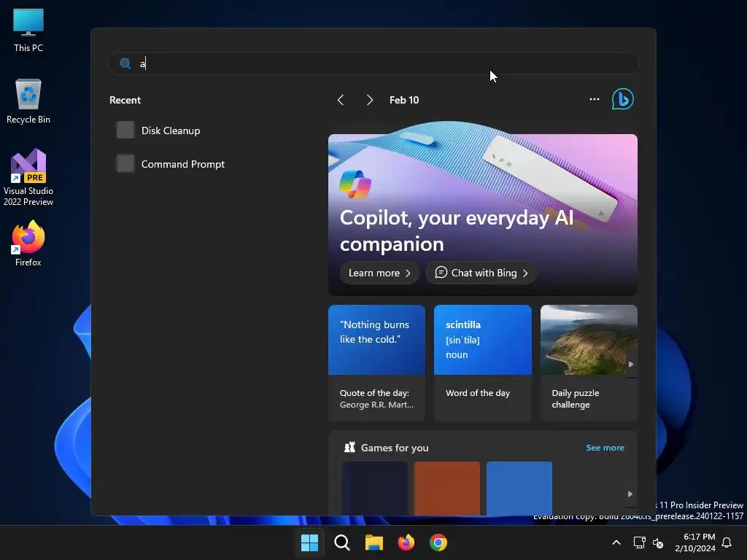Open the Daily puzzle challenge card

tap(589, 363)
